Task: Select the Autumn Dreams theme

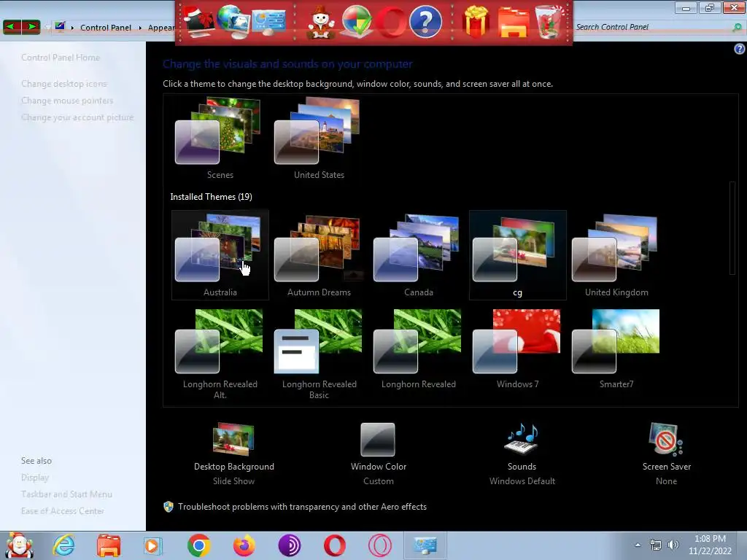Action: point(319,255)
